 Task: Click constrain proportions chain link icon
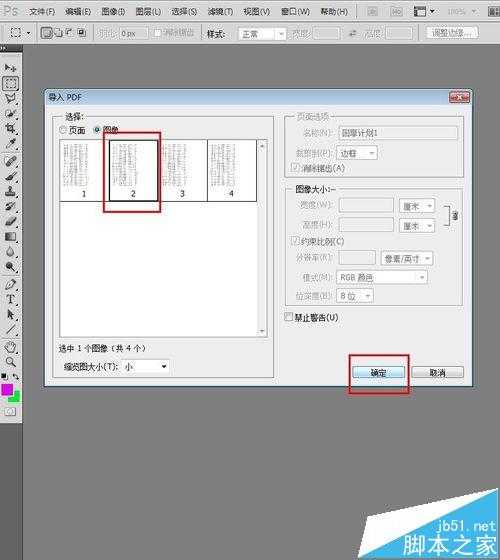click(455, 216)
